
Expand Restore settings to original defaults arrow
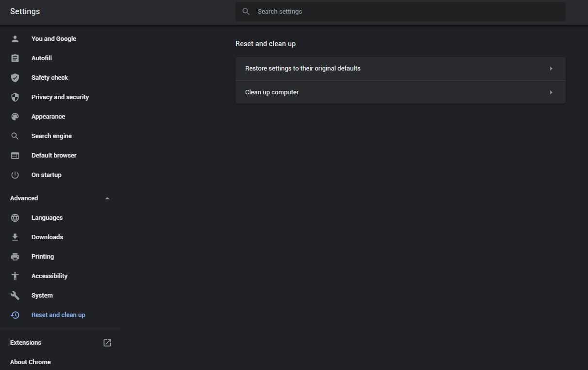click(551, 69)
